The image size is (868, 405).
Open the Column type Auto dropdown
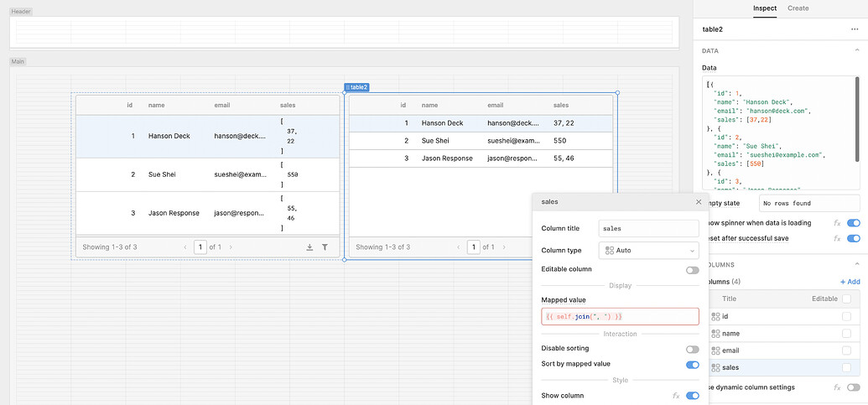tap(649, 251)
